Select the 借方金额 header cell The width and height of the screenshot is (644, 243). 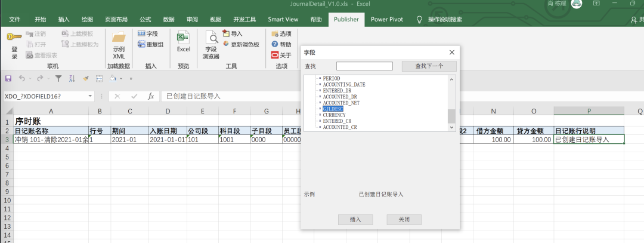(493, 131)
